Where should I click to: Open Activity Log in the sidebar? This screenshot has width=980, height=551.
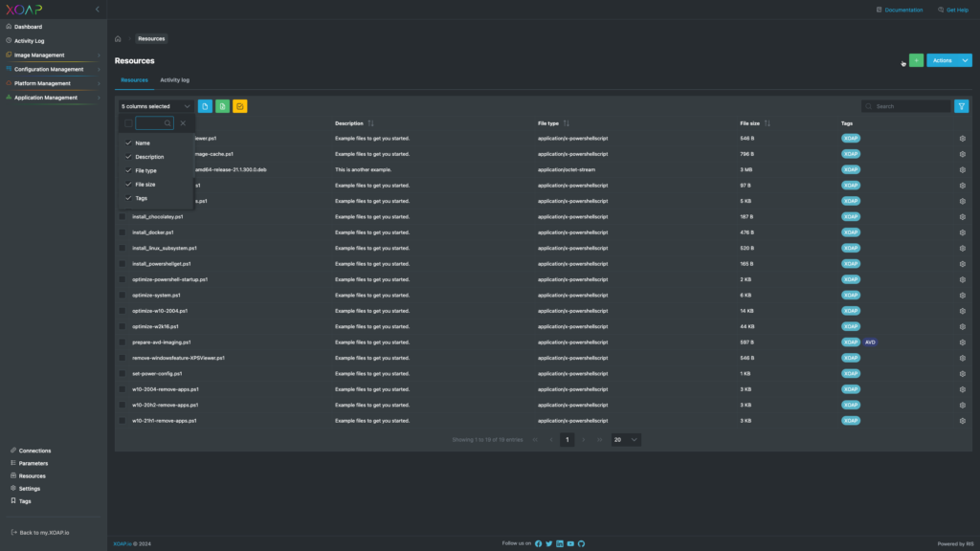tap(29, 40)
